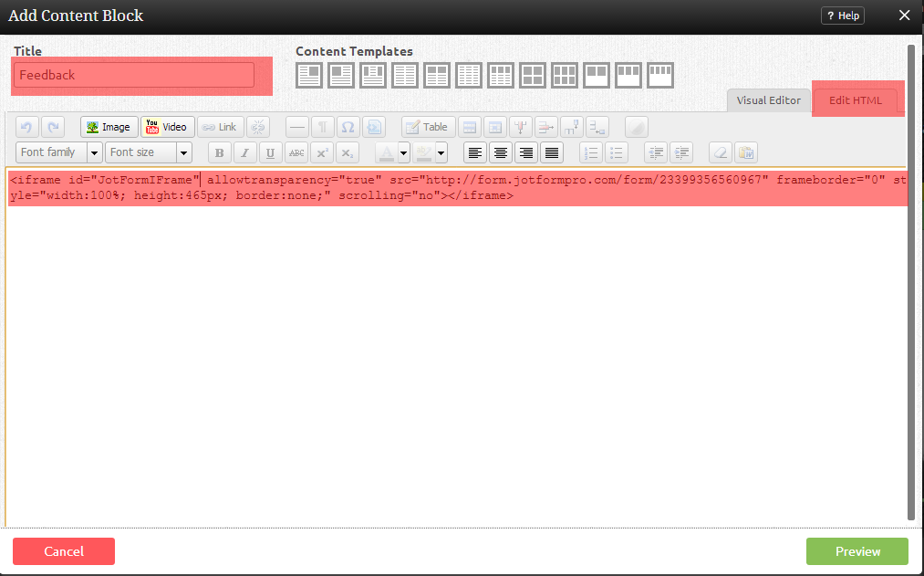924x576 pixels.
Task: Redo the last edit
Action: 52,127
